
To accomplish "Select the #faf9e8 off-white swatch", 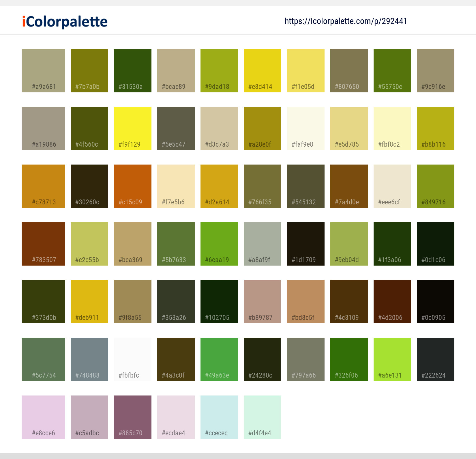I will (306, 128).
